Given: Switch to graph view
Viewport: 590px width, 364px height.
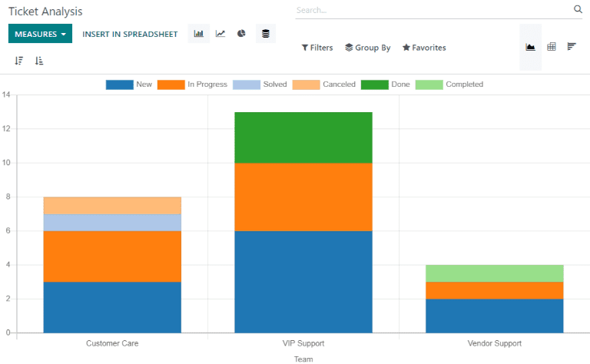Looking at the screenshot, I should click(530, 47).
